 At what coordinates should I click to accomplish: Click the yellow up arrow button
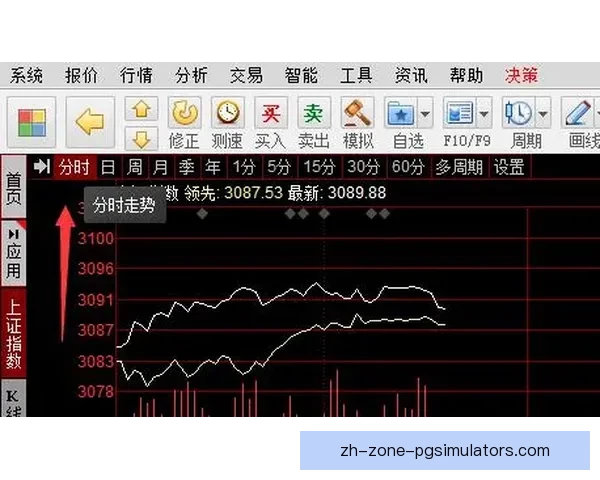[x=141, y=109]
